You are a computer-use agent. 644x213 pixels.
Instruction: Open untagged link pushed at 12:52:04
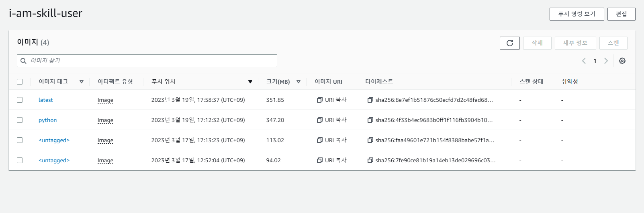[x=54, y=160]
